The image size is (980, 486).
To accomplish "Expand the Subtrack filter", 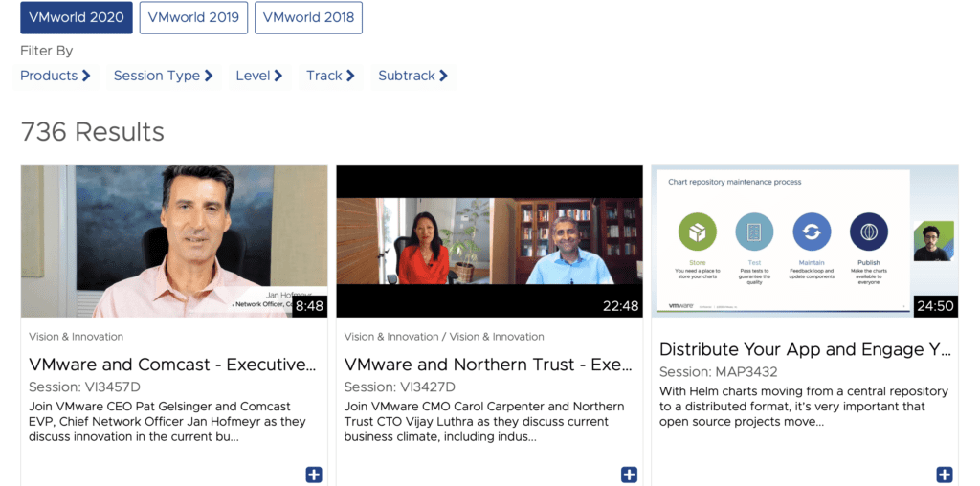I will click(413, 76).
